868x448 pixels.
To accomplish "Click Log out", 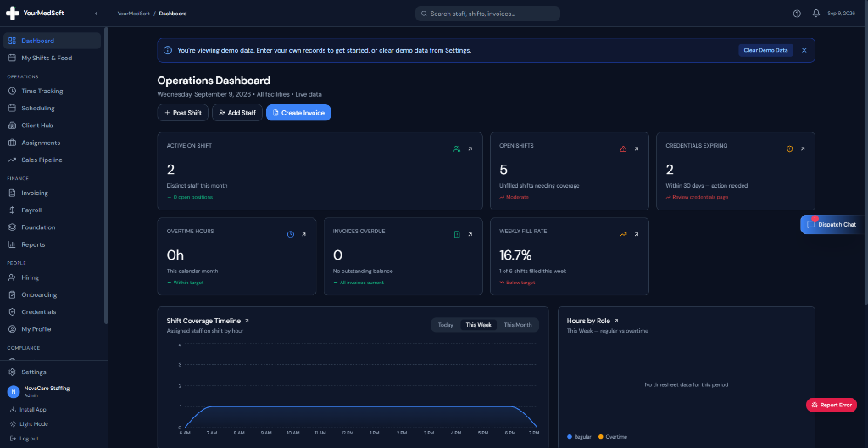I will pos(25,439).
